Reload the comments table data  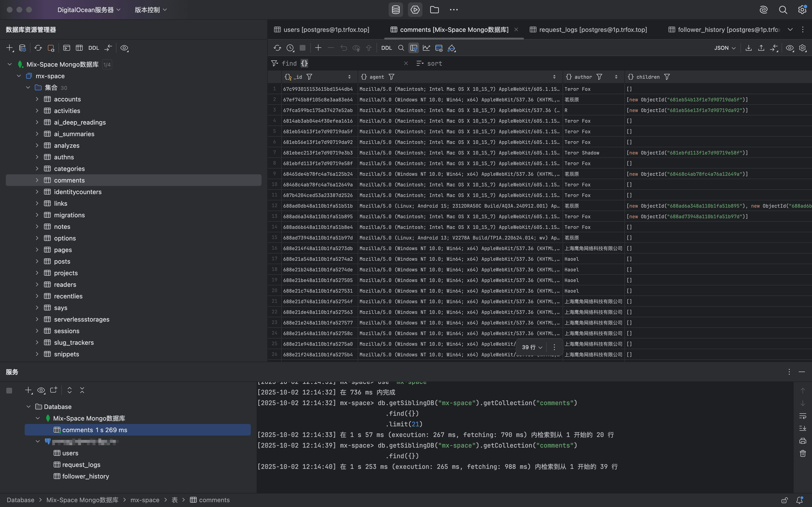277,48
